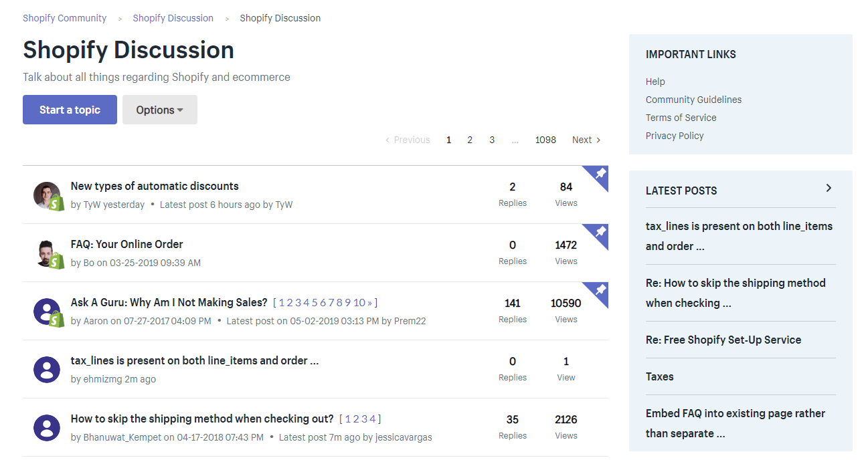Open the Help link
Viewport: 868px width, 466px height.
coord(655,82)
